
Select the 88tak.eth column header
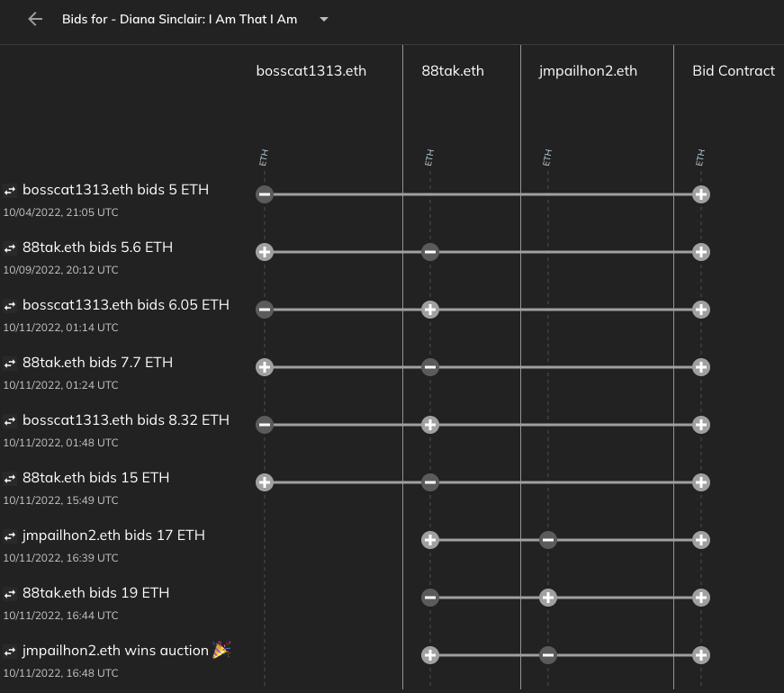tap(452, 70)
